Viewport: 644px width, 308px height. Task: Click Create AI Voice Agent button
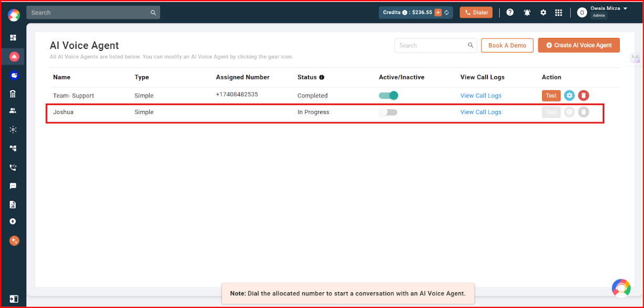(x=579, y=45)
